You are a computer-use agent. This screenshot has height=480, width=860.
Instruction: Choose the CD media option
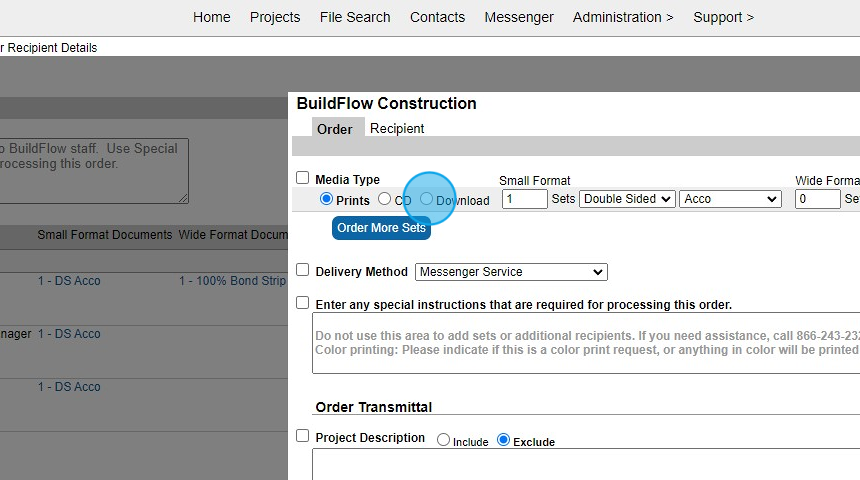pos(384,199)
